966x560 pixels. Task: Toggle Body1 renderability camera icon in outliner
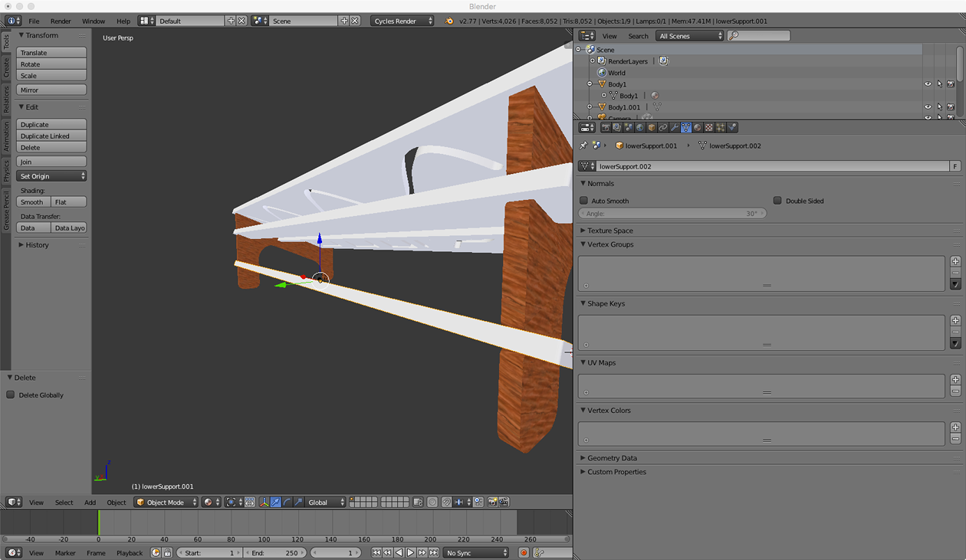(x=951, y=84)
